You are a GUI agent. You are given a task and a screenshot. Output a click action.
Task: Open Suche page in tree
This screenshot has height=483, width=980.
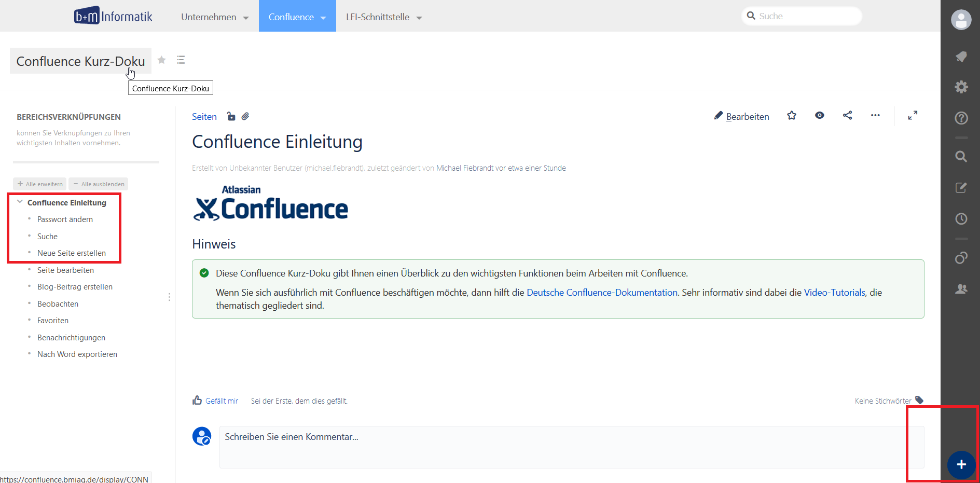click(47, 237)
